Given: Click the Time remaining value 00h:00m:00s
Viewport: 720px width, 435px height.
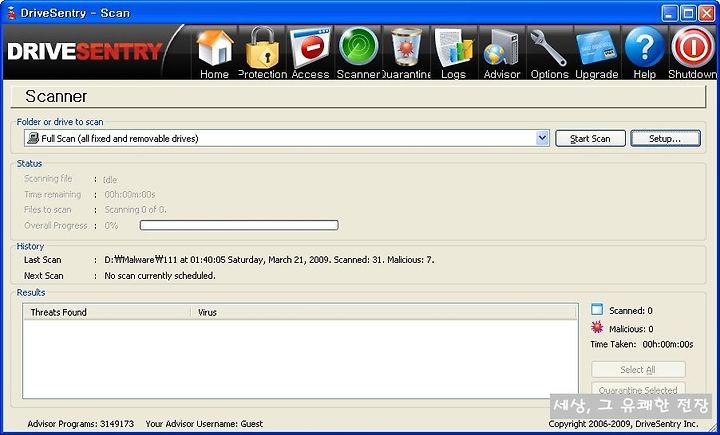Looking at the screenshot, I should (130, 195).
